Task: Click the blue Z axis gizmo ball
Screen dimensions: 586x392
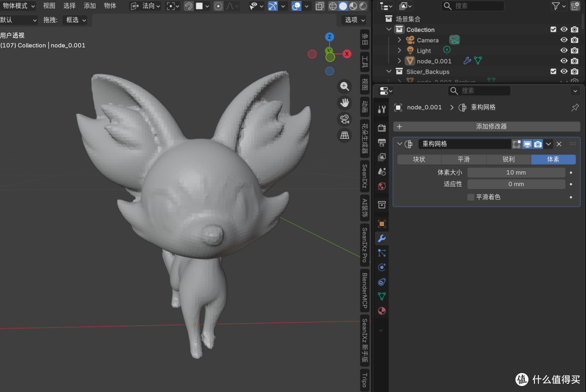Action: [x=329, y=36]
